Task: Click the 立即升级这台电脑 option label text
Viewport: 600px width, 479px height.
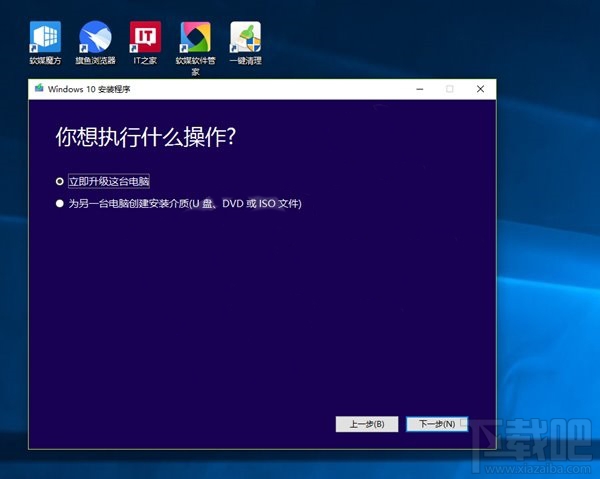Action: coord(108,181)
